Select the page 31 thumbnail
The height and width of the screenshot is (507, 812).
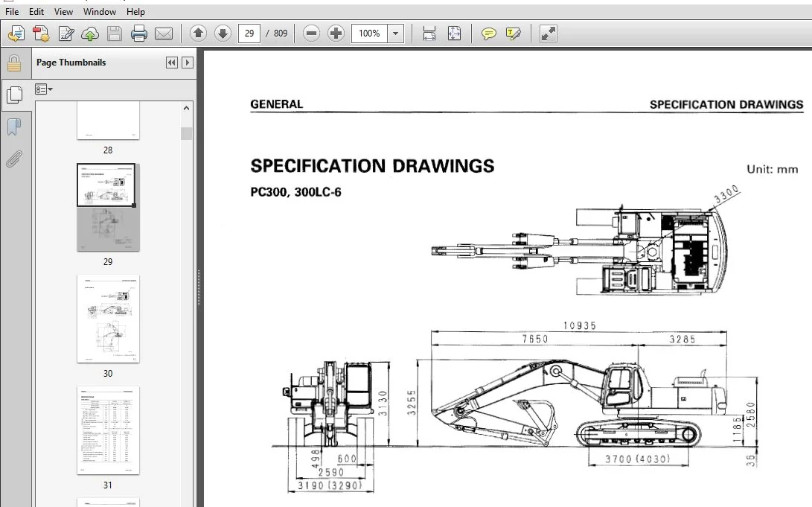click(108, 430)
